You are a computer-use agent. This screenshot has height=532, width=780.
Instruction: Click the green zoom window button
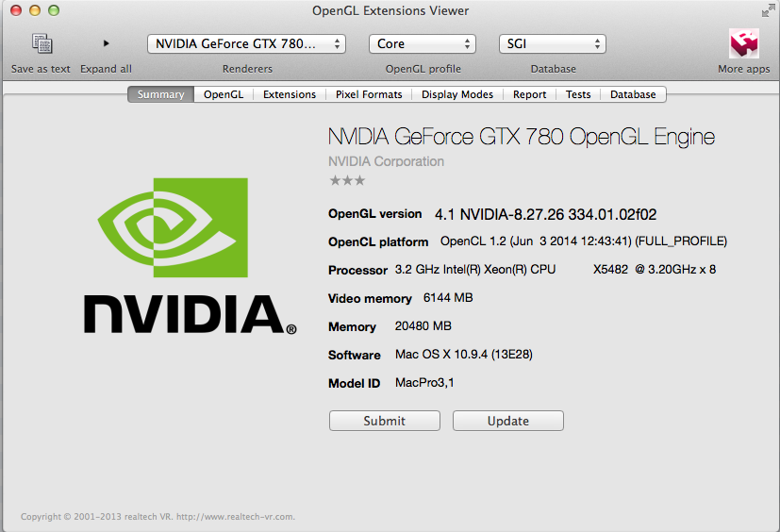tap(54, 10)
